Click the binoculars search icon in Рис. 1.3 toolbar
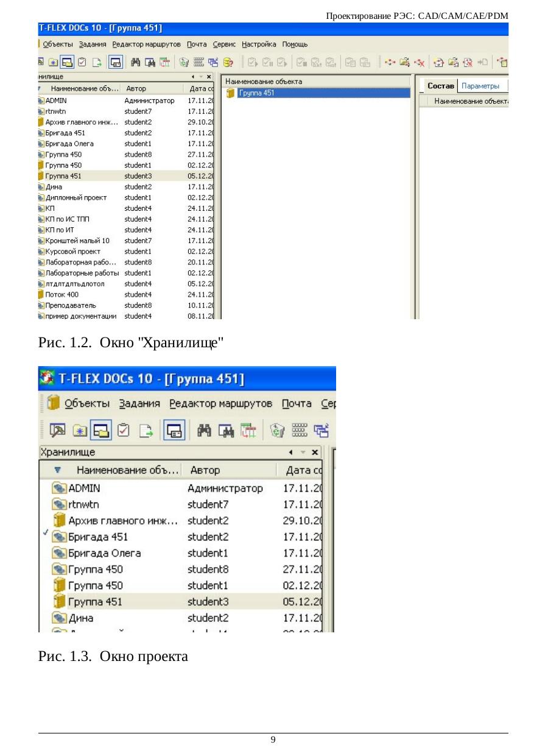Image resolution: width=534 pixels, height=756 pixels. tap(204, 431)
